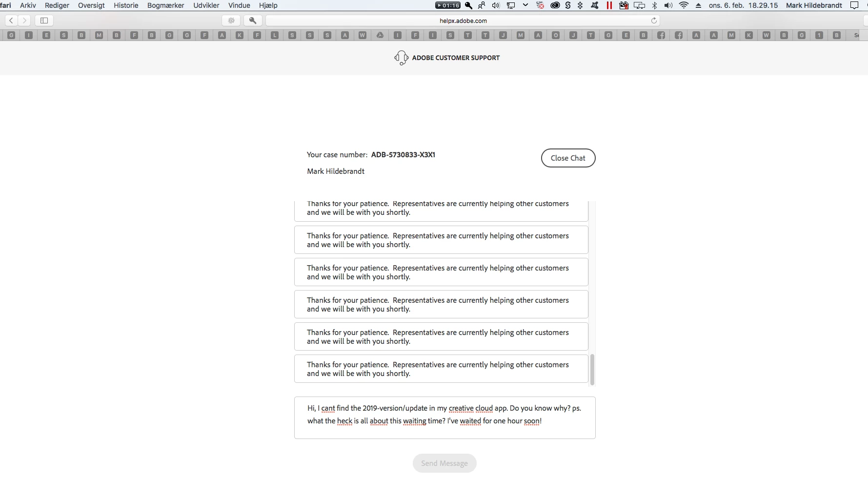Click the red pause bars menu bar icon
The width and height of the screenshot is (868, 481).
tap(609, 5)
